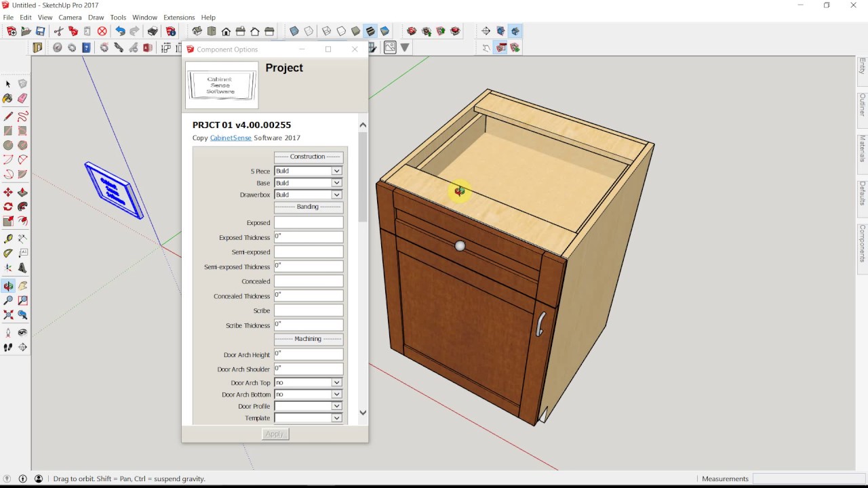Open Model Info from the toolbar
868x488 pixels.
[x=171, y=31]
